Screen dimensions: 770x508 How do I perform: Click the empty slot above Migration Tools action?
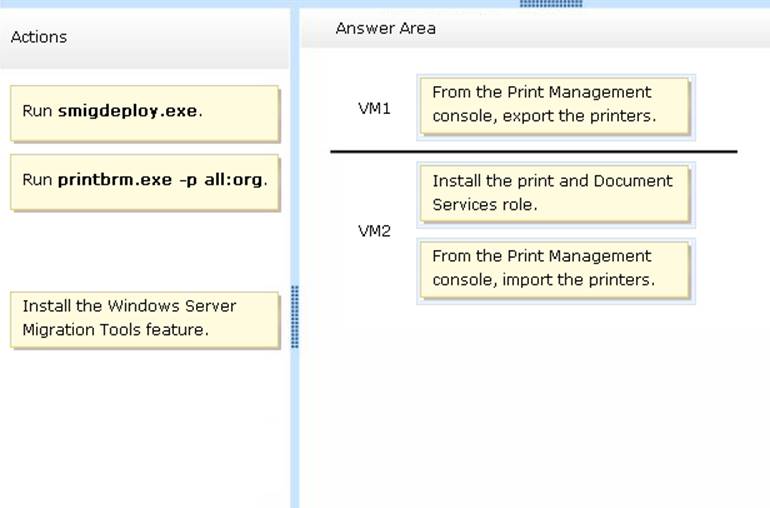[144, 250]
